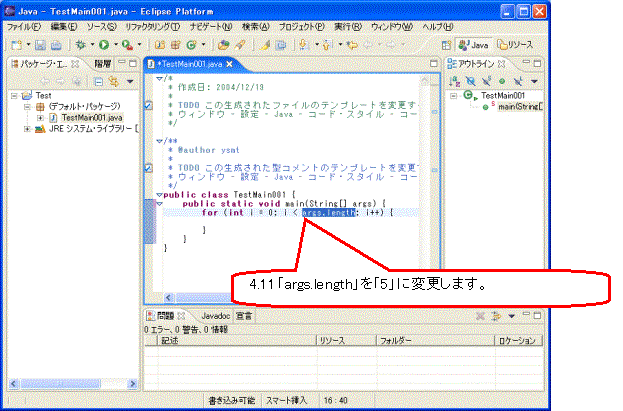Maximize the editor area

pos(433,64)
